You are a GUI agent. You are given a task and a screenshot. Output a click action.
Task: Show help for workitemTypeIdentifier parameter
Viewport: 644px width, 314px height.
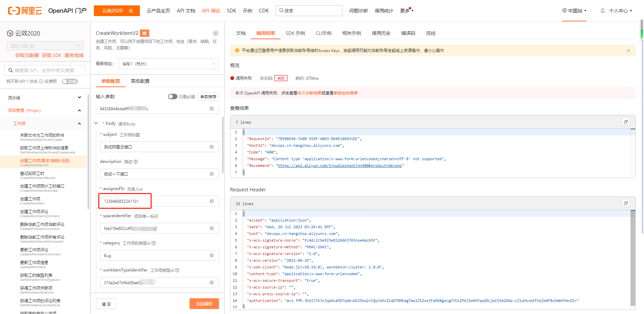pyautogui.click(x=177, y=270)
